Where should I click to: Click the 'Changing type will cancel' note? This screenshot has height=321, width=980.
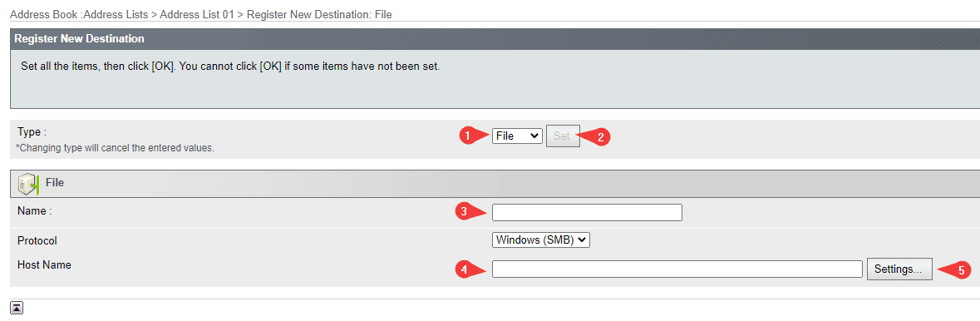[x=115, y=149]
